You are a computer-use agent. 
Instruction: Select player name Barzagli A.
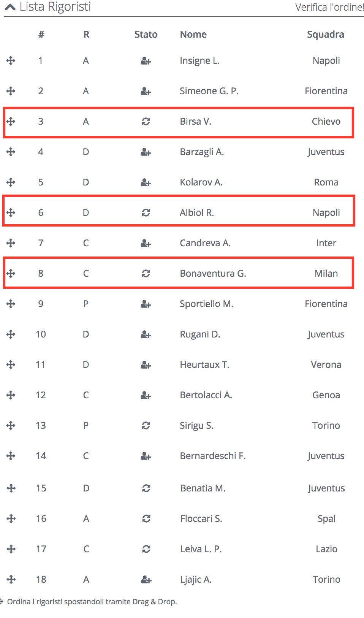tap(202, 152)
